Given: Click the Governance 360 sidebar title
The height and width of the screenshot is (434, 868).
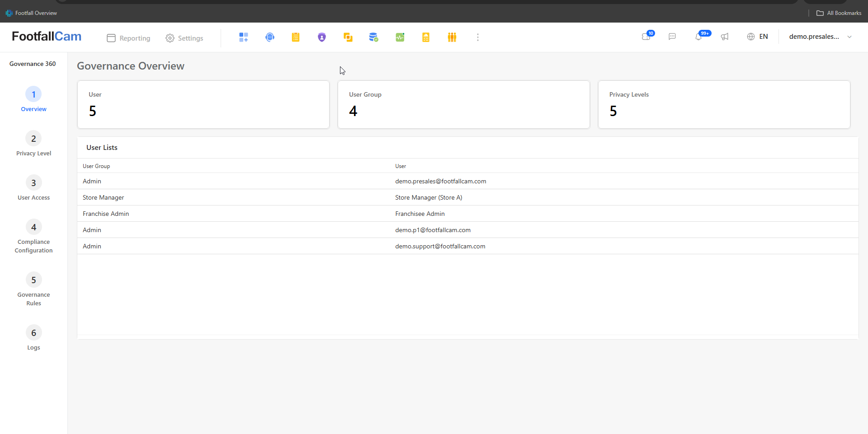Looking at the screenshot, I should pyautogui.click(x=33, y=64).
